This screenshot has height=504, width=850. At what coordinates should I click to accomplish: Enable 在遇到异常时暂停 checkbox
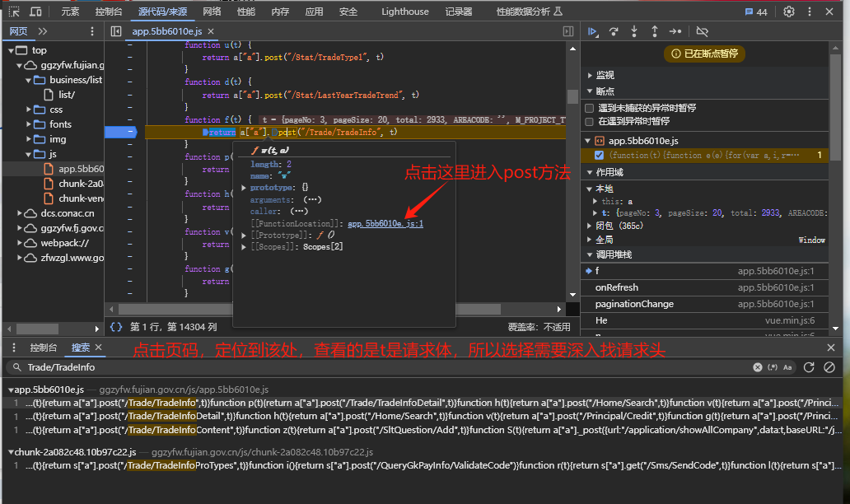[589, 121]
